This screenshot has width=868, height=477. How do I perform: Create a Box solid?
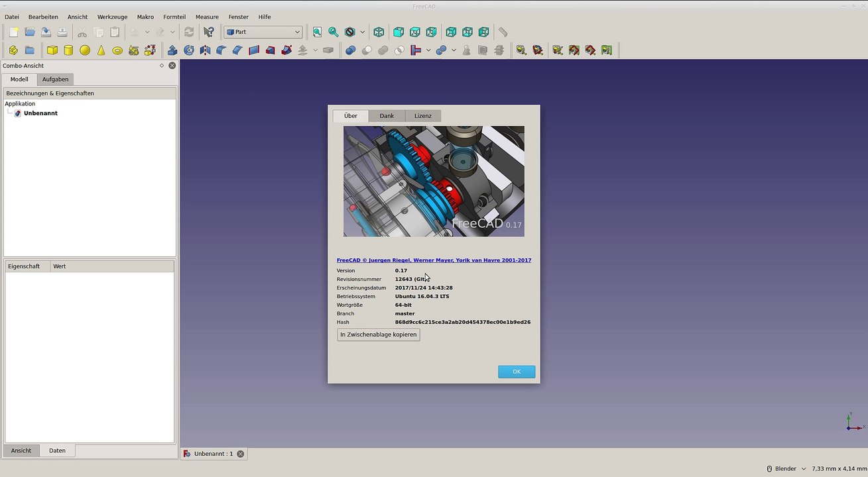(52, 50)
